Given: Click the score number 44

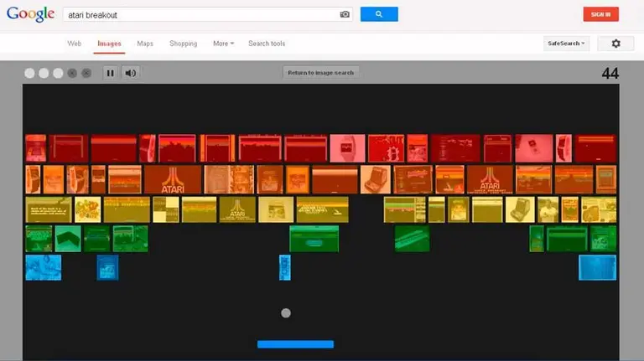Looking at the screenshot, I should click(610, 74).
